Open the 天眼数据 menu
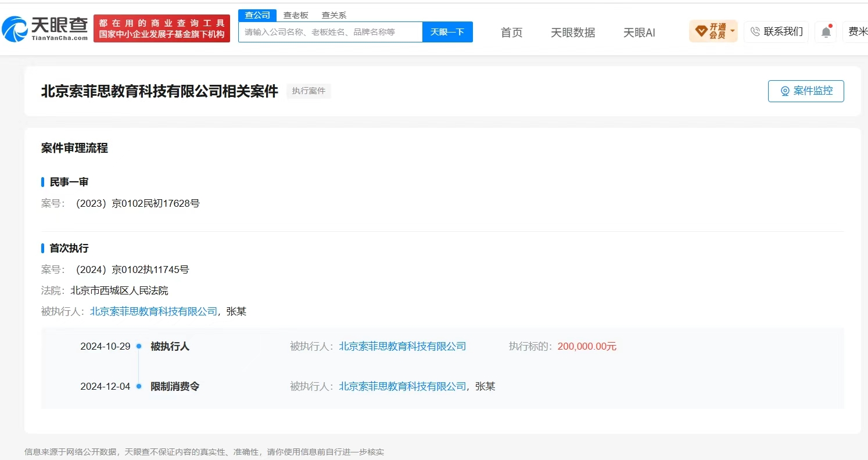 point(573,33)
